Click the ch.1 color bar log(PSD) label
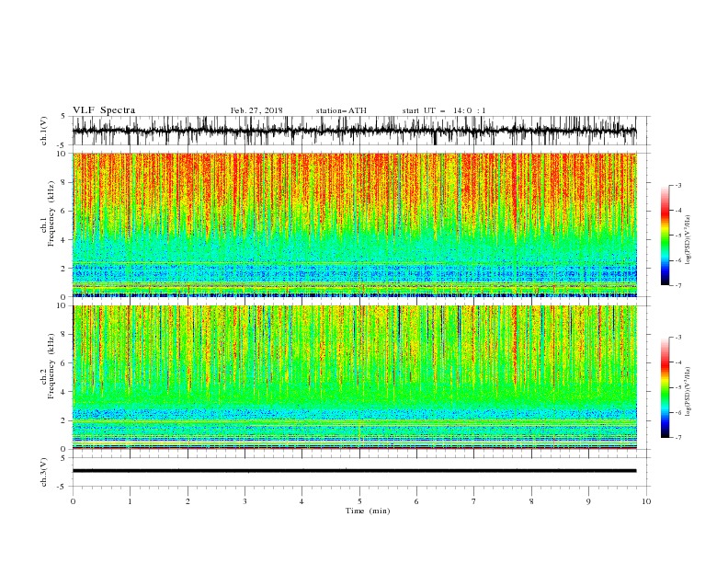 tap(688, 240)
